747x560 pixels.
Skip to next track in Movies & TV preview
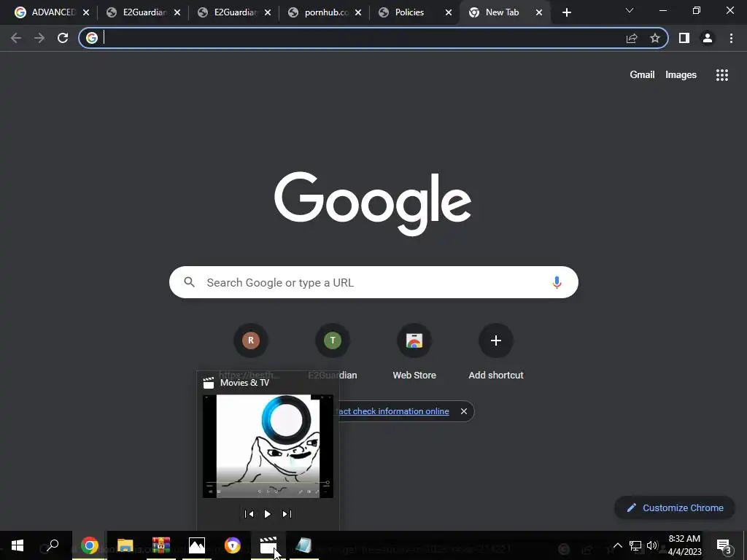pyautogui.click(x=287, y=514)
